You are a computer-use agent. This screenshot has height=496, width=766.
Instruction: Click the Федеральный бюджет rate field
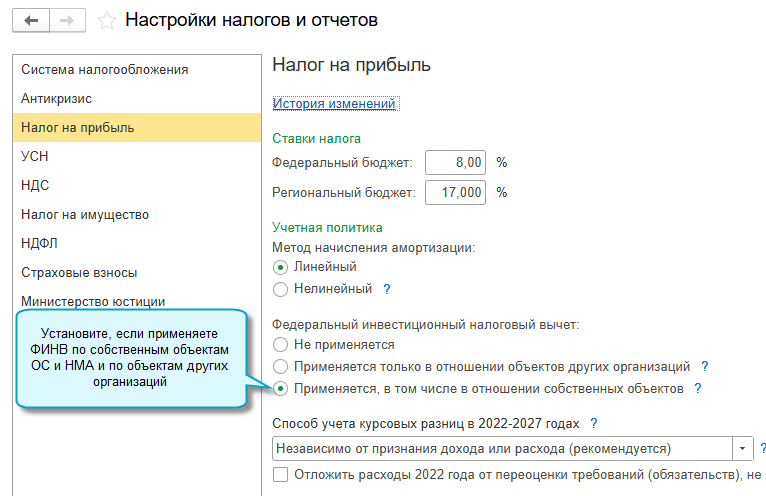click(457, 162)
